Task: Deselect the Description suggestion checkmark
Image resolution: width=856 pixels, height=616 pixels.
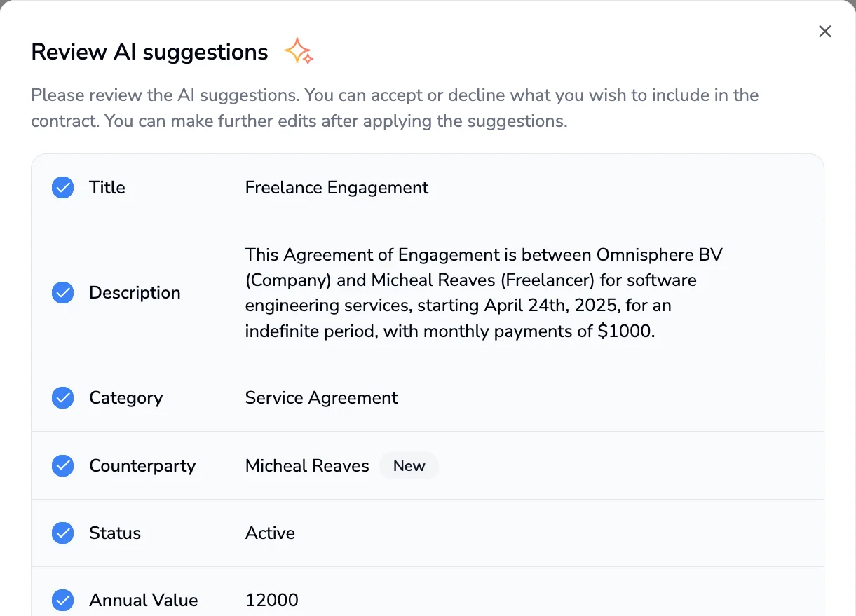Action: pos(62,292)
